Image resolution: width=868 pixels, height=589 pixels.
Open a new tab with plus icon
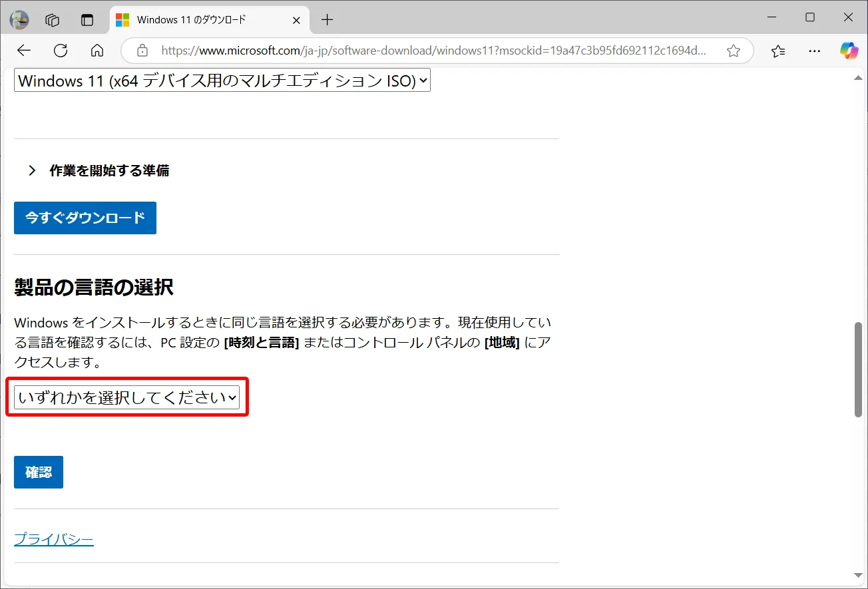tap(327, 20)
